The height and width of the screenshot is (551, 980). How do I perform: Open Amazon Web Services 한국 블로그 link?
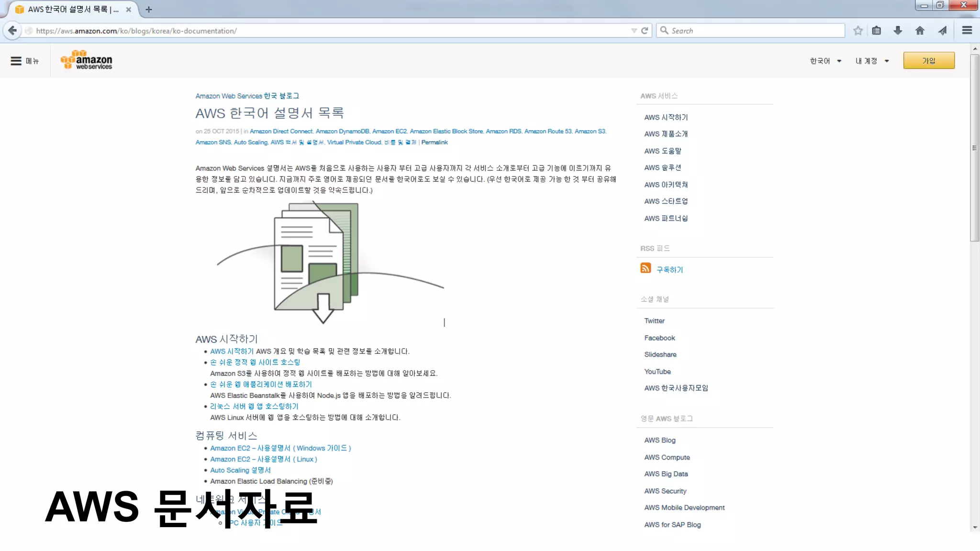247,96
